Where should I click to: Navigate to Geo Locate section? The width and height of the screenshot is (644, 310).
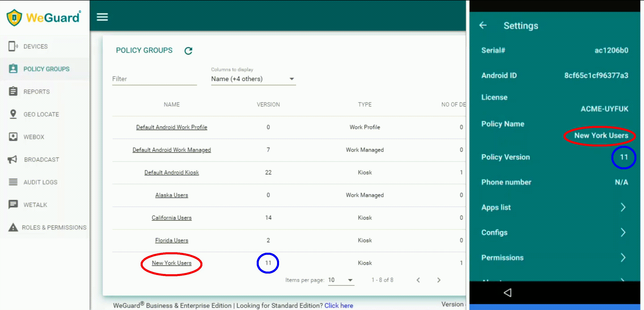tap(41, 114)
